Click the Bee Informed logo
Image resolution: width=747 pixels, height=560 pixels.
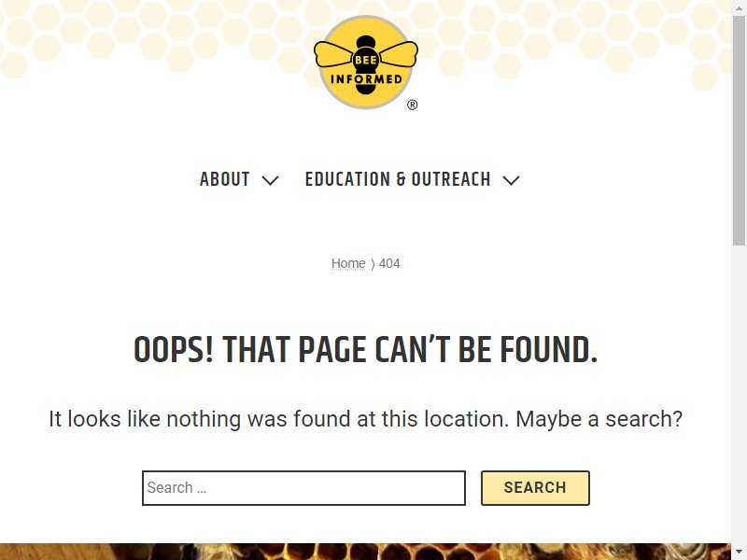click(x=365, y=63)
